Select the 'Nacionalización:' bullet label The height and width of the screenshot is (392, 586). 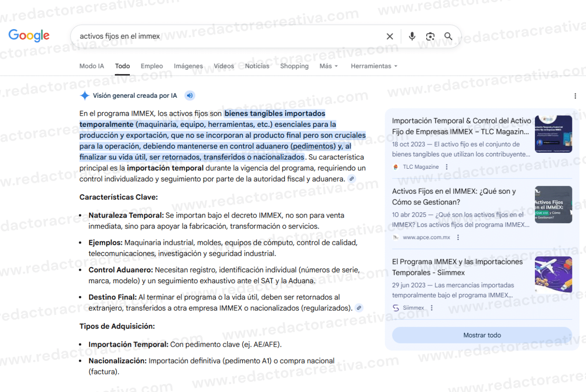118,361
